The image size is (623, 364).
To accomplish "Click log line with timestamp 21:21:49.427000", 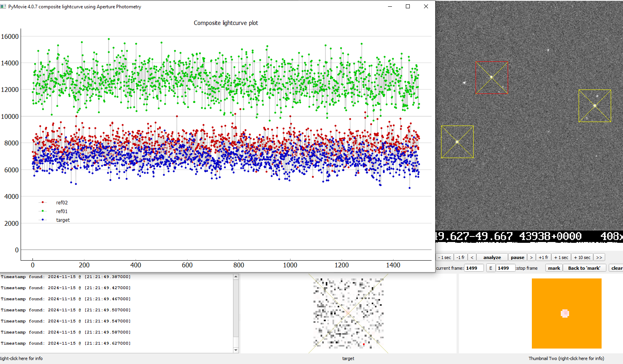I will click(66, 288).
